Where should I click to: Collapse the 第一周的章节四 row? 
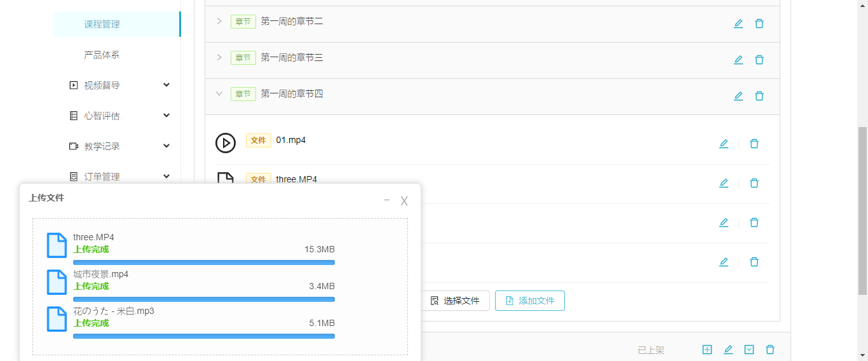point(219,93)
